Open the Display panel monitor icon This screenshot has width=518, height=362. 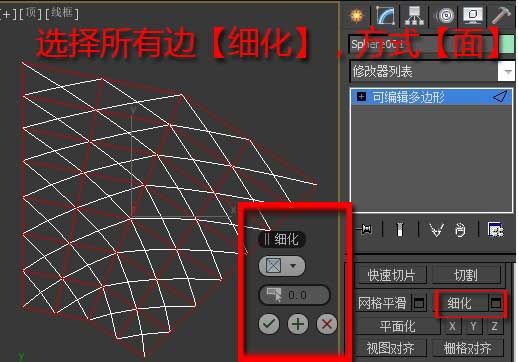pyautogui.click(x=473, y=15)
